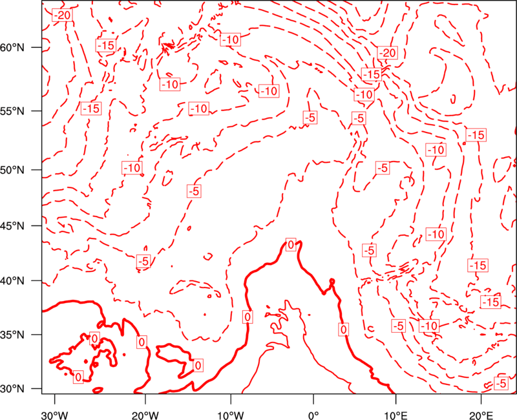Image resolution: width=517 pixels, height=420 pixels.
Task: Click the 20°E longitude axis label
Action: coord(481,415)
